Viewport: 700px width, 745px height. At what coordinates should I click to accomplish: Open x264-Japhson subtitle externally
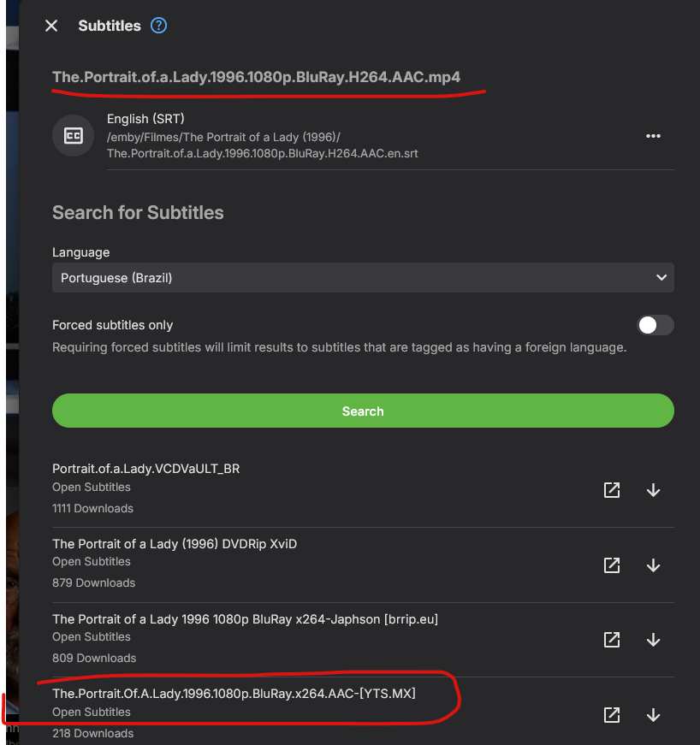(x=612, y=640)
